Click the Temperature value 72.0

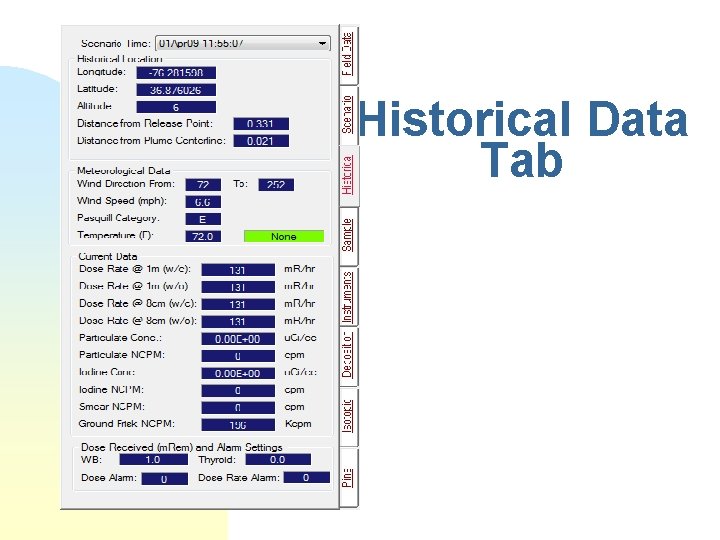tap(203, 236)
